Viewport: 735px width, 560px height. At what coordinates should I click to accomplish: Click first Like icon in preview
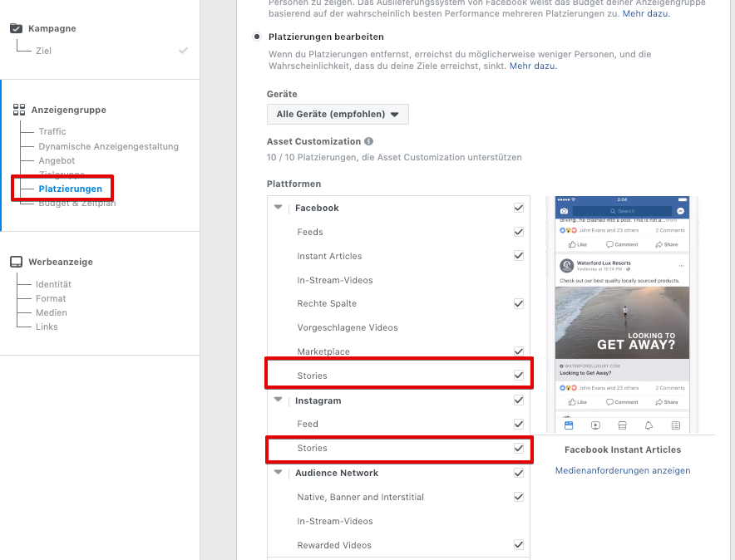click(572, 244)
